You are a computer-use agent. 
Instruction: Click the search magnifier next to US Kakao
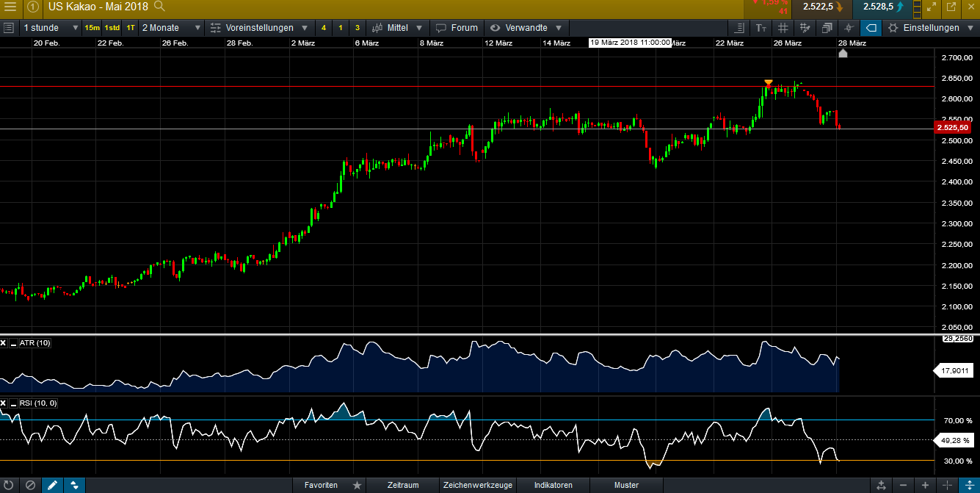tap(159, 7)
